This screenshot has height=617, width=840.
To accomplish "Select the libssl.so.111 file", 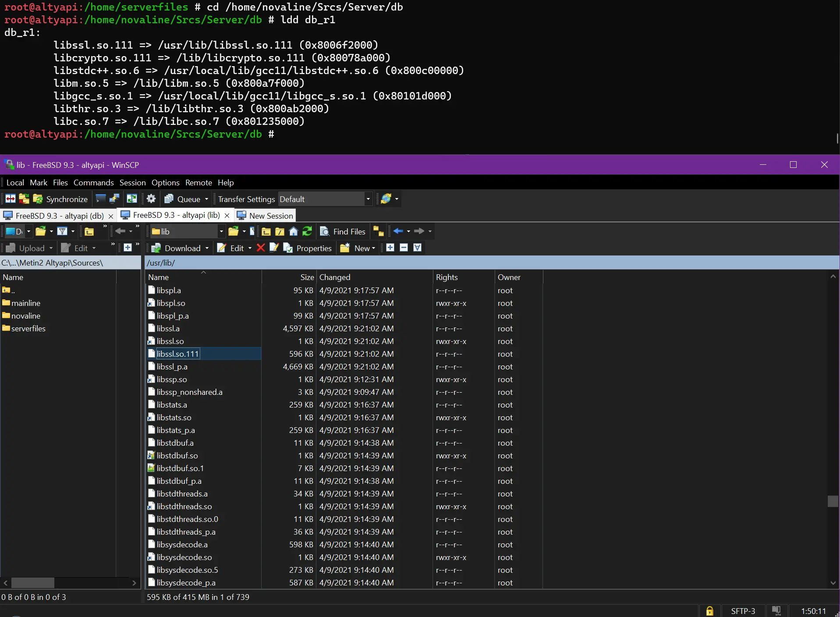I will pos(177,353).
